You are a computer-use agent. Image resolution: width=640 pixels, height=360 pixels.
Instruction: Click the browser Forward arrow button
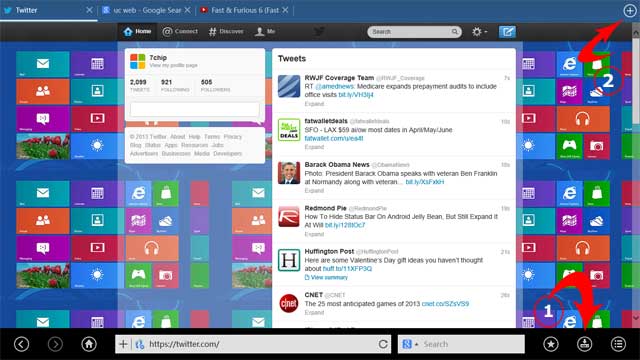pos(55,344)
